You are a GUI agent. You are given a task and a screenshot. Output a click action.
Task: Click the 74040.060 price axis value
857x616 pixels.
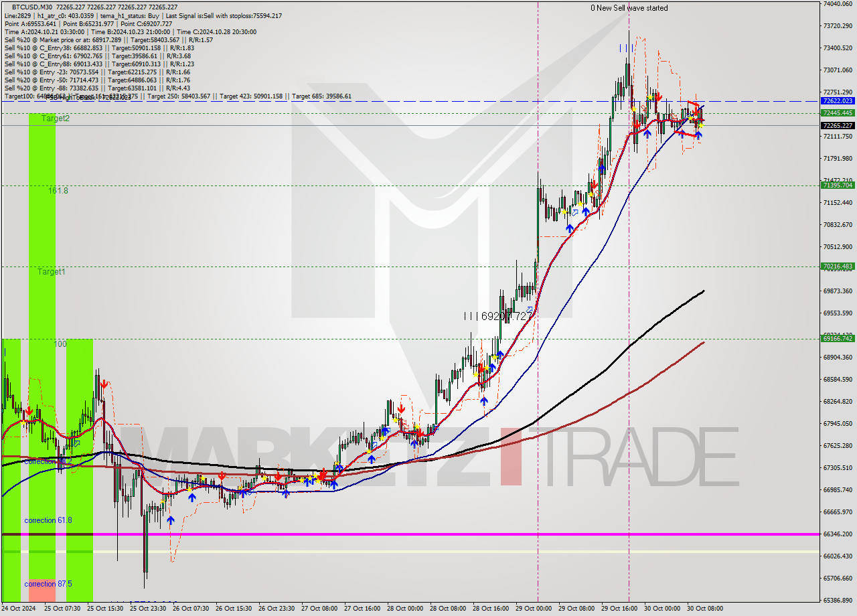pos(838,4)
